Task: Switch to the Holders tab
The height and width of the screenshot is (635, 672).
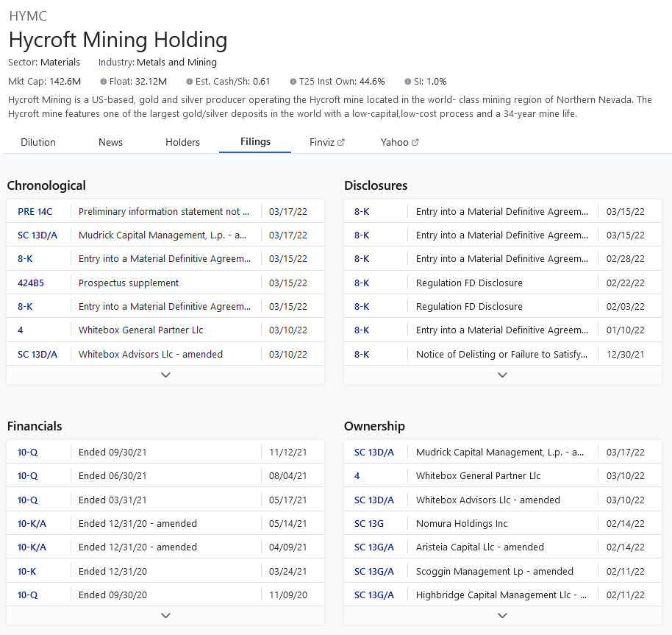Action: (182, 142)
